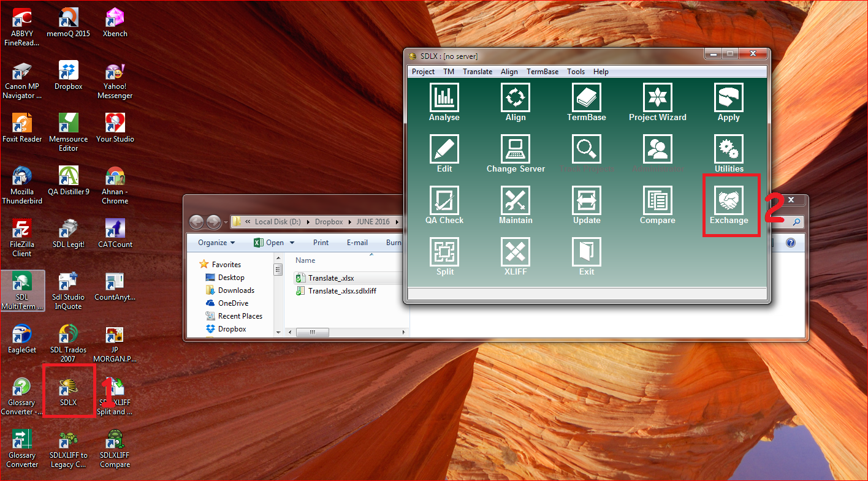
Task: Open the TermBase menu in the menu bar
Action: coord(542,72)
